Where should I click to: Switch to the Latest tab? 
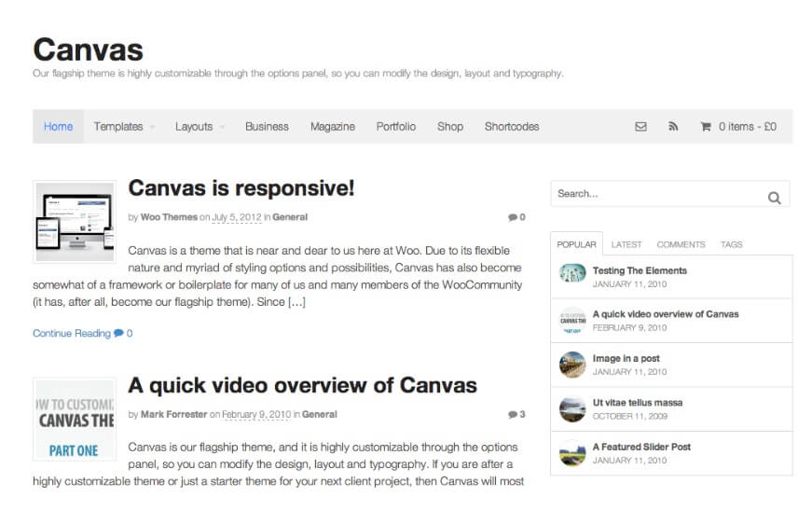tap(626, 244)
